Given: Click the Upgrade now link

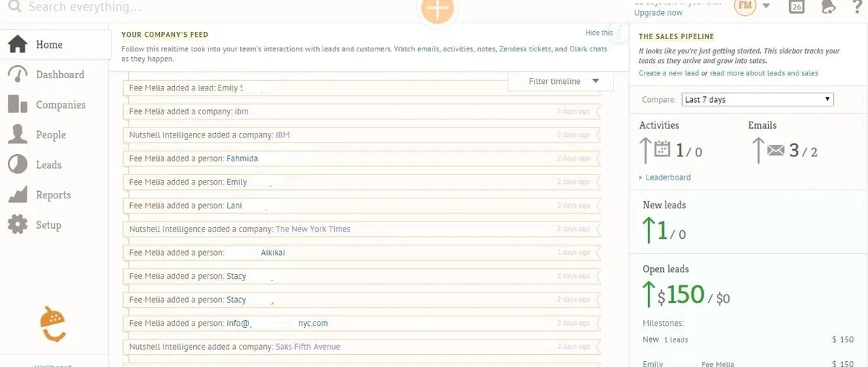Looking at the screenshot, I should coord(658,13).
